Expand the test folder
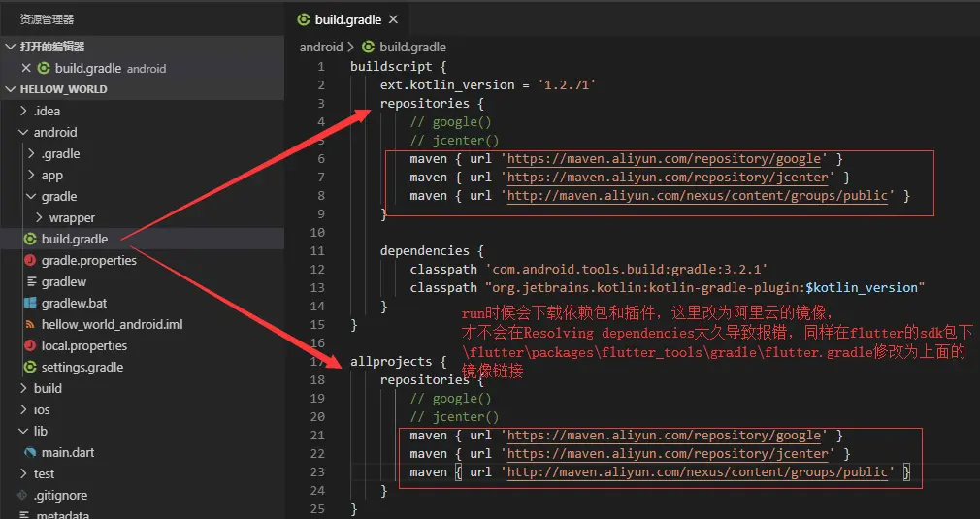Screen dimensions: 980x519 [x=23, y=473]
